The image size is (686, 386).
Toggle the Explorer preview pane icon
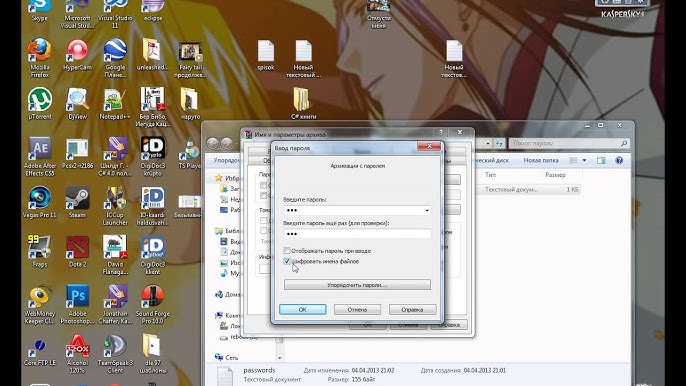coord(601,161)
